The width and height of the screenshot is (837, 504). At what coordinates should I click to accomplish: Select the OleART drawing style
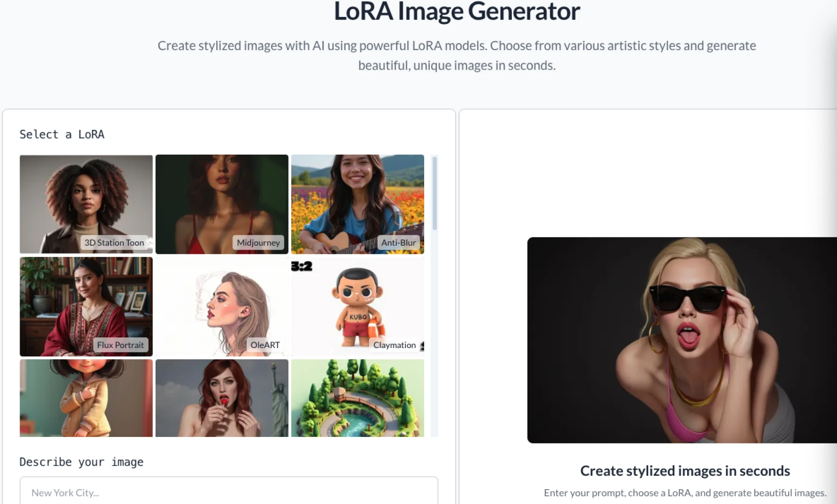tap(221, 306)
